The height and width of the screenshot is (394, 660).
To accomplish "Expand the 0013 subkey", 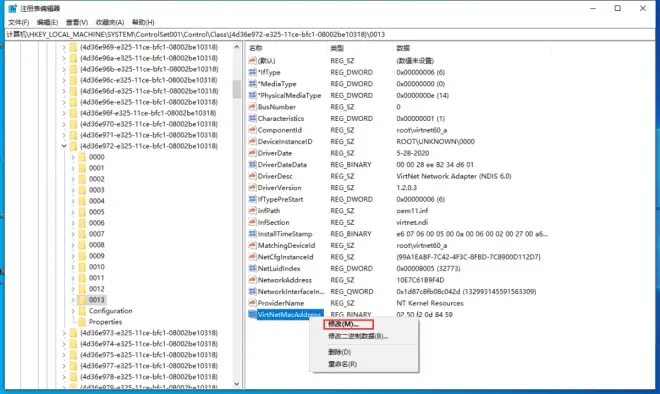I will coord(73,300).
